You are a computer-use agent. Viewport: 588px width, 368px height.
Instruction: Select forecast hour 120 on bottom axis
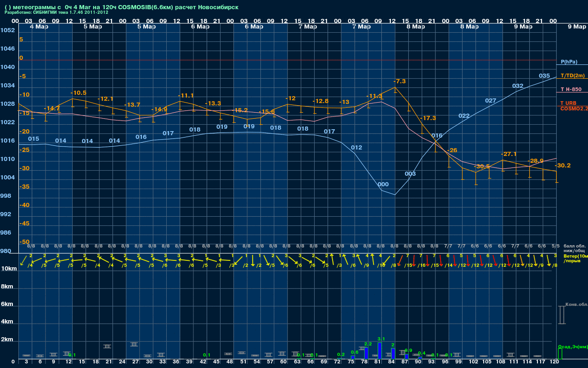tap(554, 362)
